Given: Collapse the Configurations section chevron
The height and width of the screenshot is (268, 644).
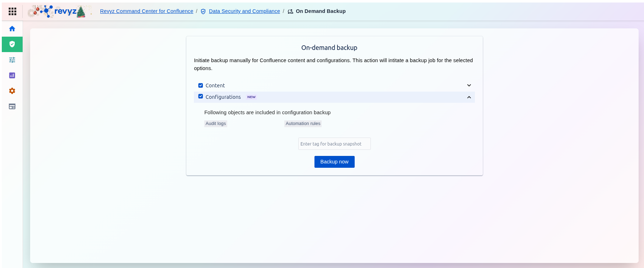Looking at the screenshot, I should click(469, 97).
